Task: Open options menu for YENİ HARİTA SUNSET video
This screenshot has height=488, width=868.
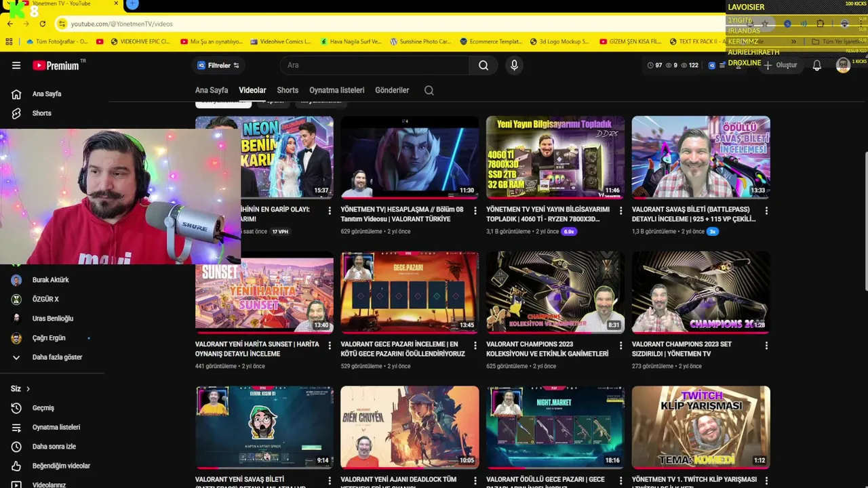Action: (330, 346)
